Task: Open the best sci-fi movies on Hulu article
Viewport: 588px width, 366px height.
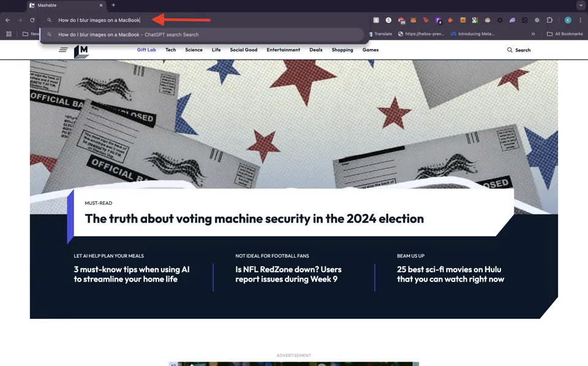Action: tap(450, 274)
